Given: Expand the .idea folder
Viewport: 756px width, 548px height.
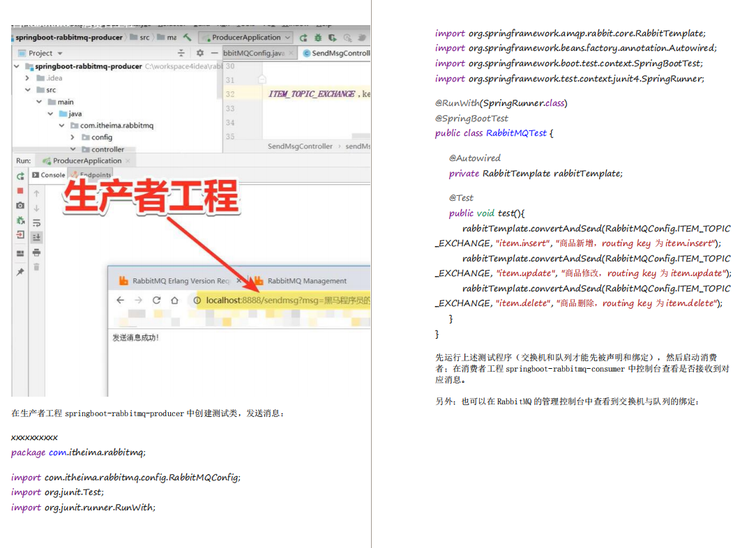Looking at the screenshot, I should [27, 77].
